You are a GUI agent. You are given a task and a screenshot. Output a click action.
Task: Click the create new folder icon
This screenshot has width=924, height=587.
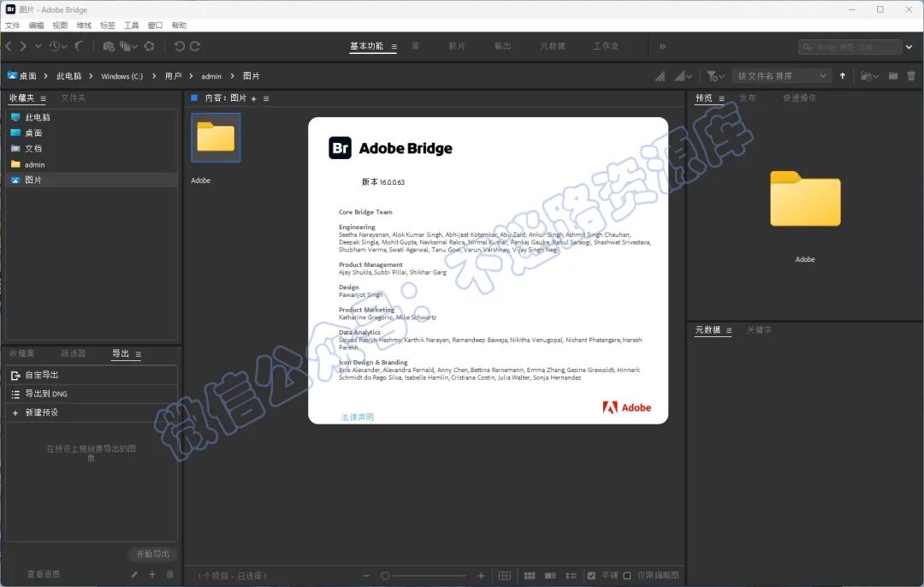tap(893, 75)
